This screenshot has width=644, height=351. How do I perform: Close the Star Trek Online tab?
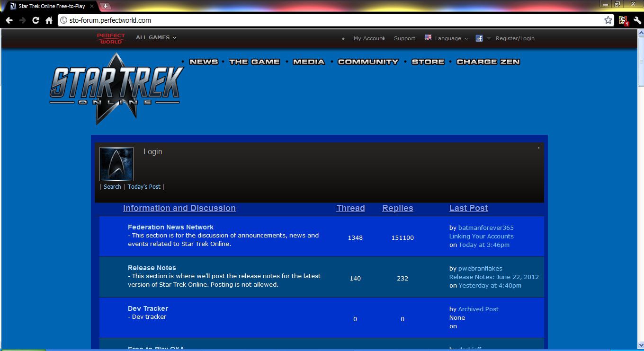pos(92,6)
